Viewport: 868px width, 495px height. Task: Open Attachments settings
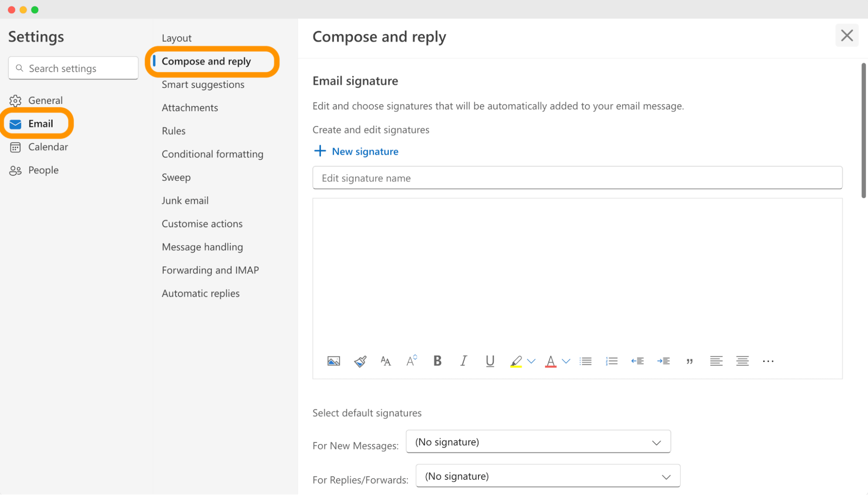(190, 108)
